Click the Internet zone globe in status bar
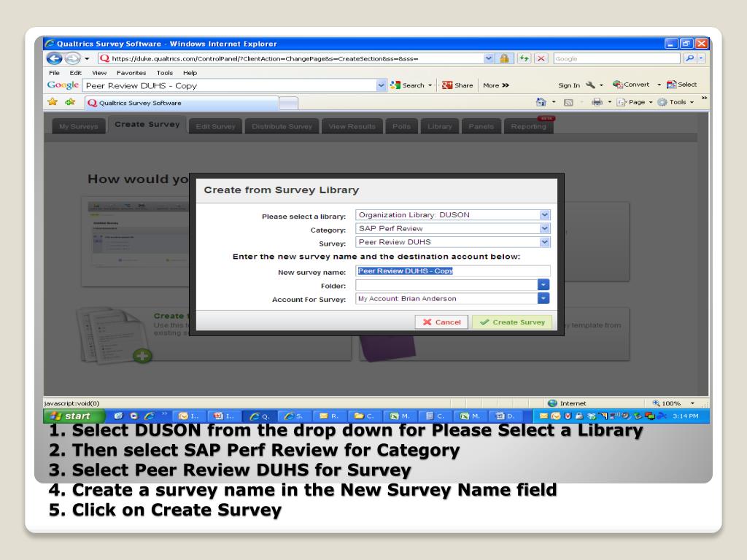The image size is (747, 560). tap(552, 402)
